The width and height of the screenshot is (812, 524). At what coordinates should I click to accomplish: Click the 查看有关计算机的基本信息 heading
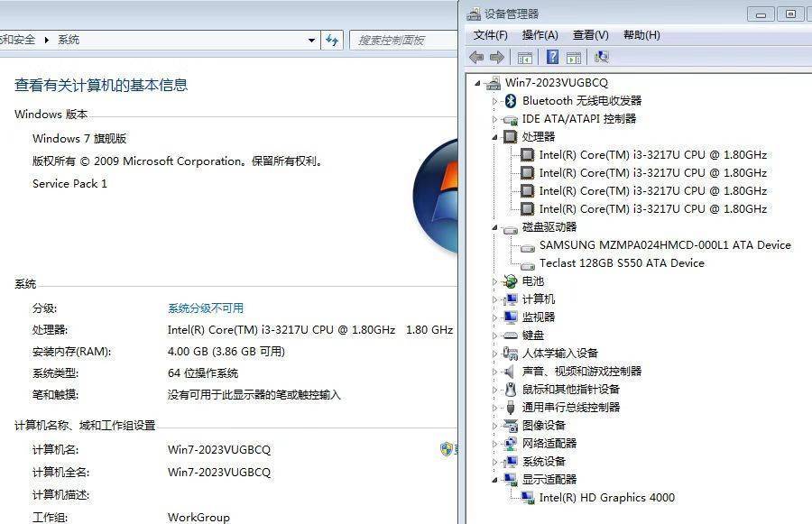[101, 85]
